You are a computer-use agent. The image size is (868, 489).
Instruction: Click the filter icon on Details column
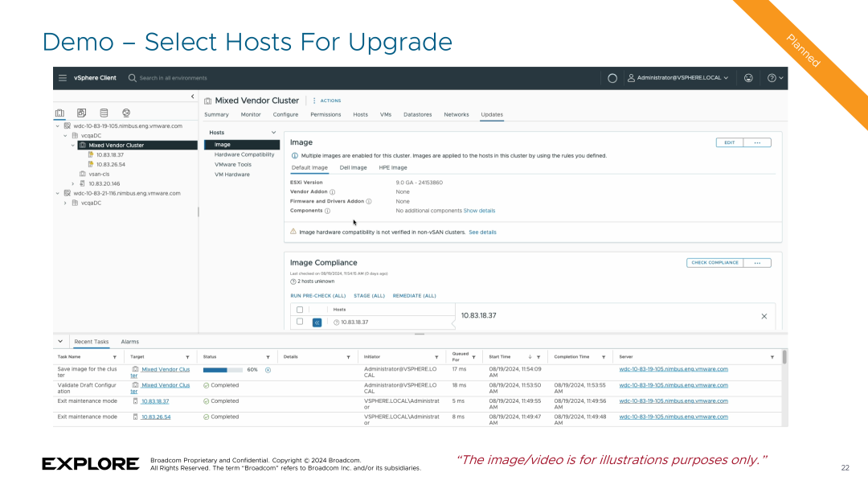[x=348, y=357]
